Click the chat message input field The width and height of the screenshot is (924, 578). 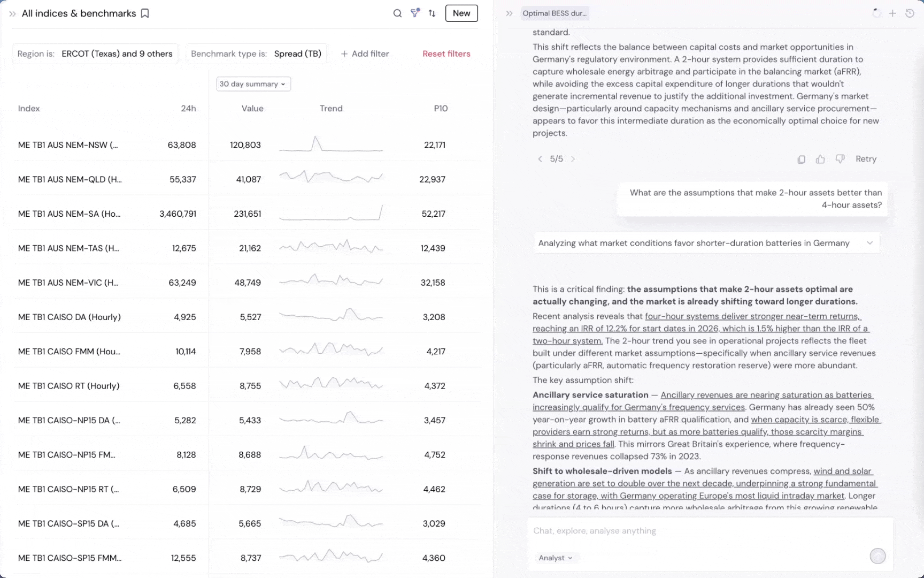tap(695, 531)
